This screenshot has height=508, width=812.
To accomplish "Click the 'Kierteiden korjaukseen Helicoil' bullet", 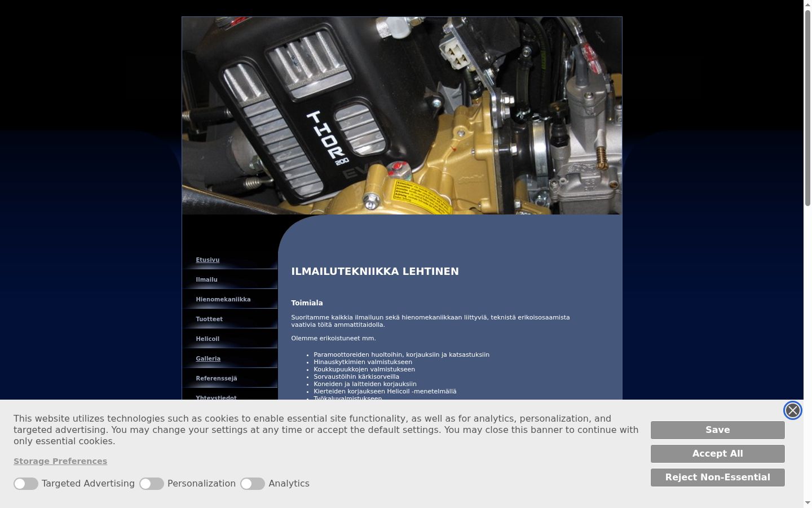I will 385,392.
